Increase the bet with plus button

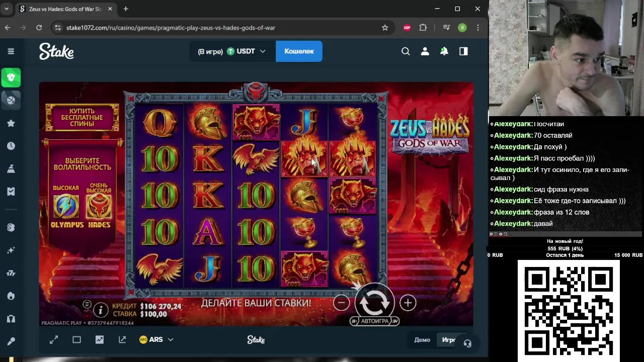click(x=408, y=303)
